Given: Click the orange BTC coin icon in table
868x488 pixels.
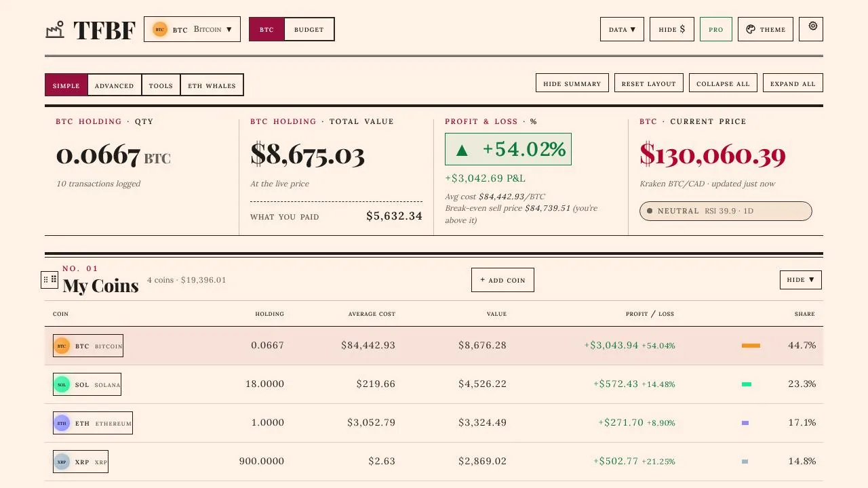Looking at the screenshot, I should point(62,346).
